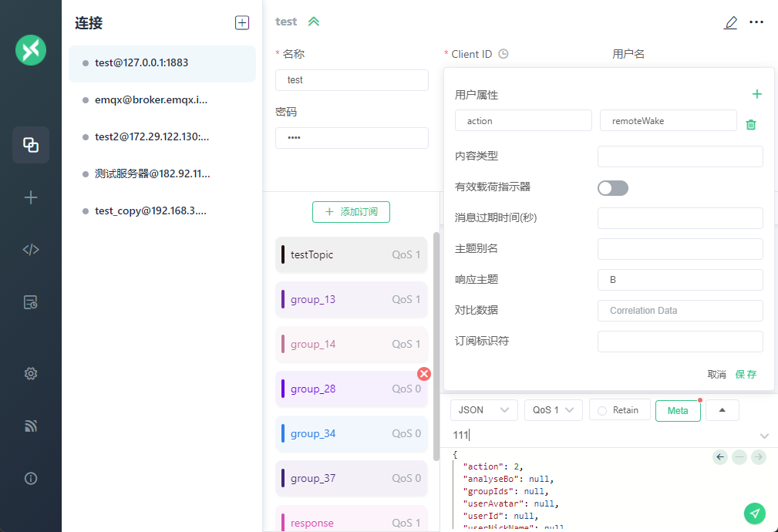Open the JSON payload format dropdown
This screenshot has height=532, width=778.
(x=483, y=410)
